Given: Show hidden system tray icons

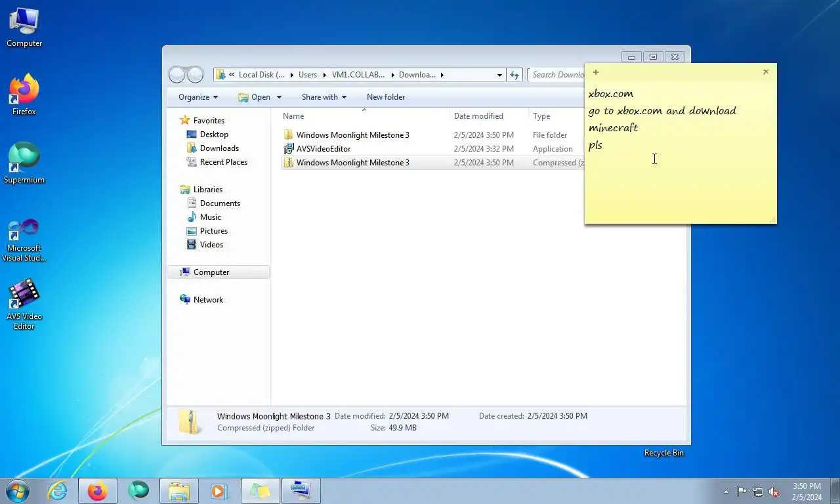Looking at the screenshot, I should point(726,492).
